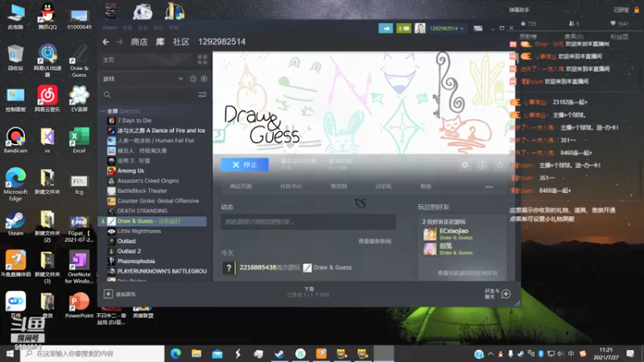
Task: Toggle the library grid collections view icon
Action: pyautogui.click(x=202, y=60)
